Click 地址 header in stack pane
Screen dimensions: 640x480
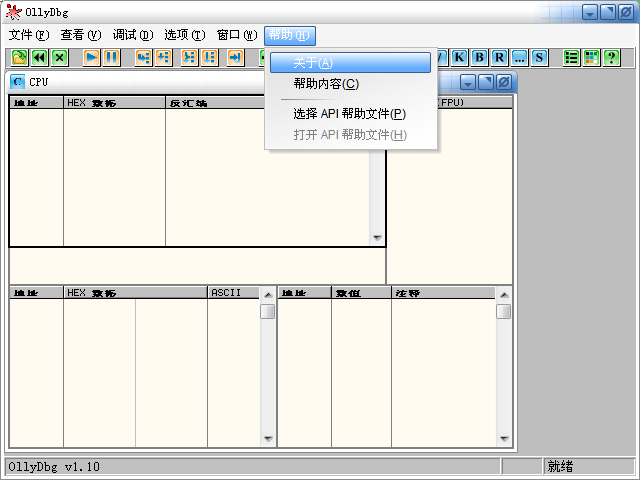(304, 293)
